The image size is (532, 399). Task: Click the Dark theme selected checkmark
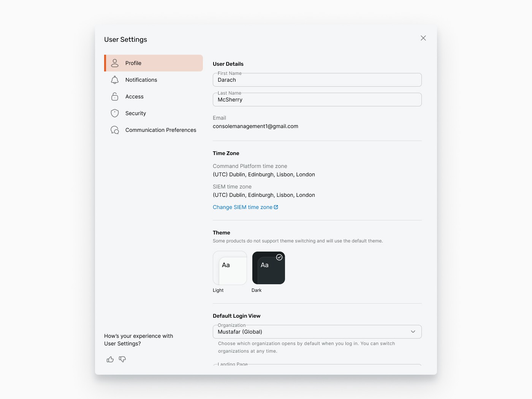[x=279, y=257]
